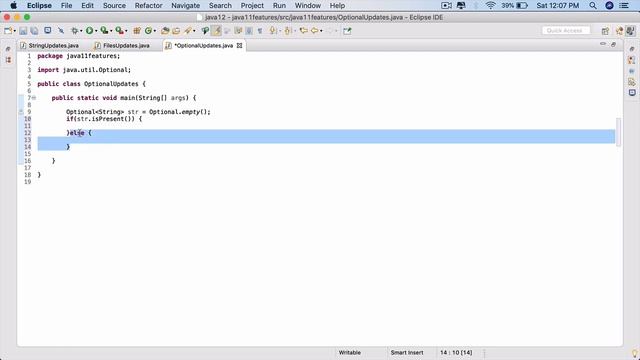640x360 pixels.
Task: Click the Save All toolbar icon
Action: (x=34, y=31)
